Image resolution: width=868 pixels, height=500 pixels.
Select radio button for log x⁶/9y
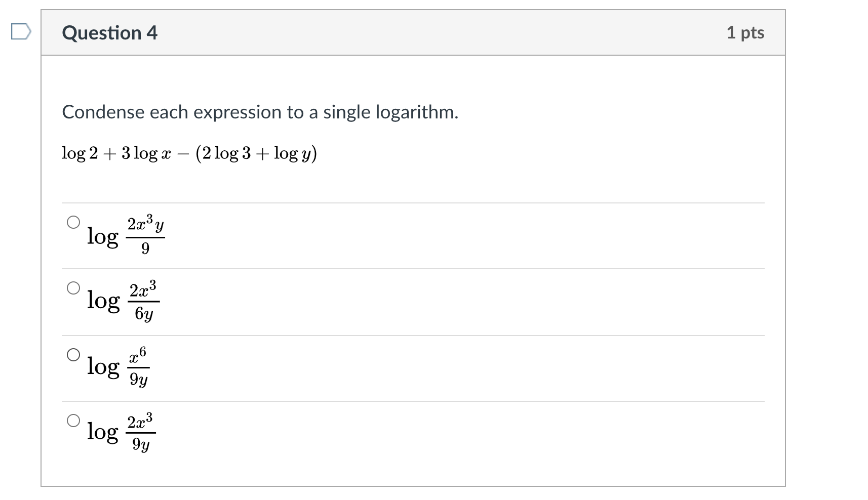(74, 354)
